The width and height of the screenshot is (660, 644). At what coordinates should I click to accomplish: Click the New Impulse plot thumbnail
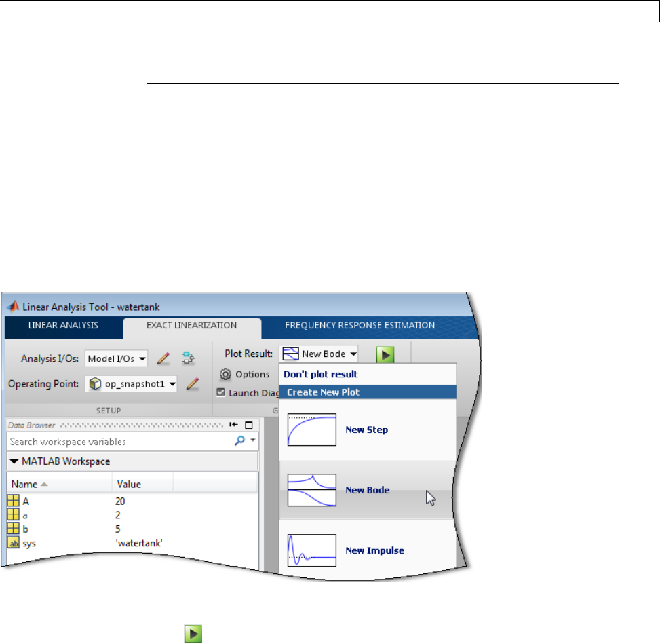[312, 550]
